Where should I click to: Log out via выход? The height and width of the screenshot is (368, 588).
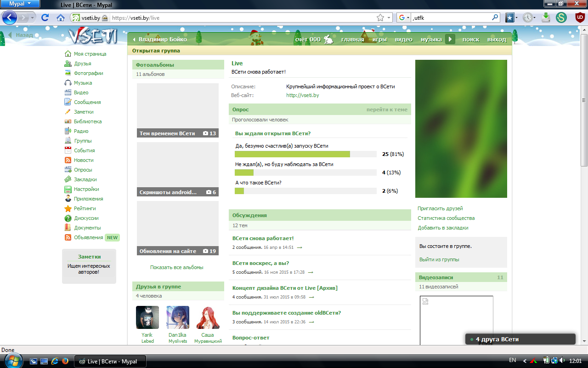(497, 40)
